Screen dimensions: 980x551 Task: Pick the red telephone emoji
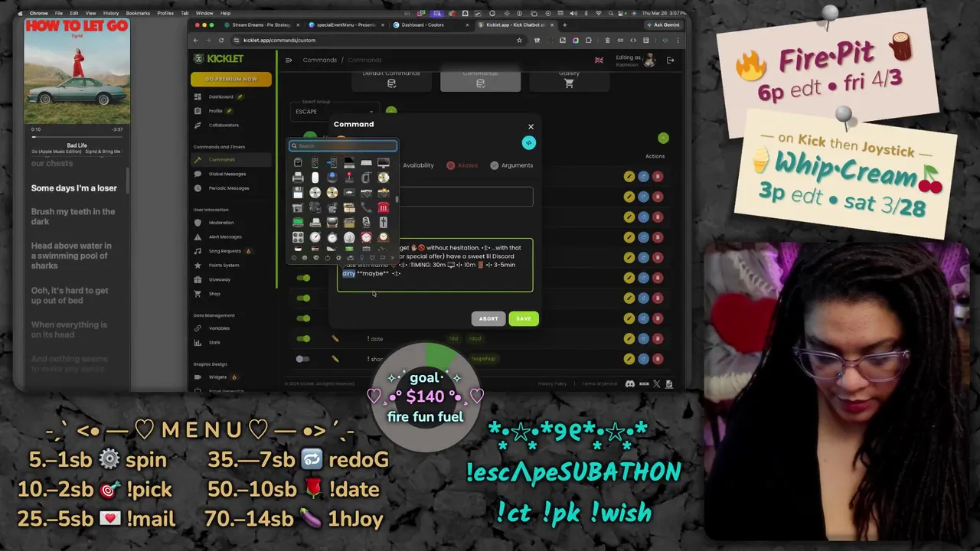point(384,207)
